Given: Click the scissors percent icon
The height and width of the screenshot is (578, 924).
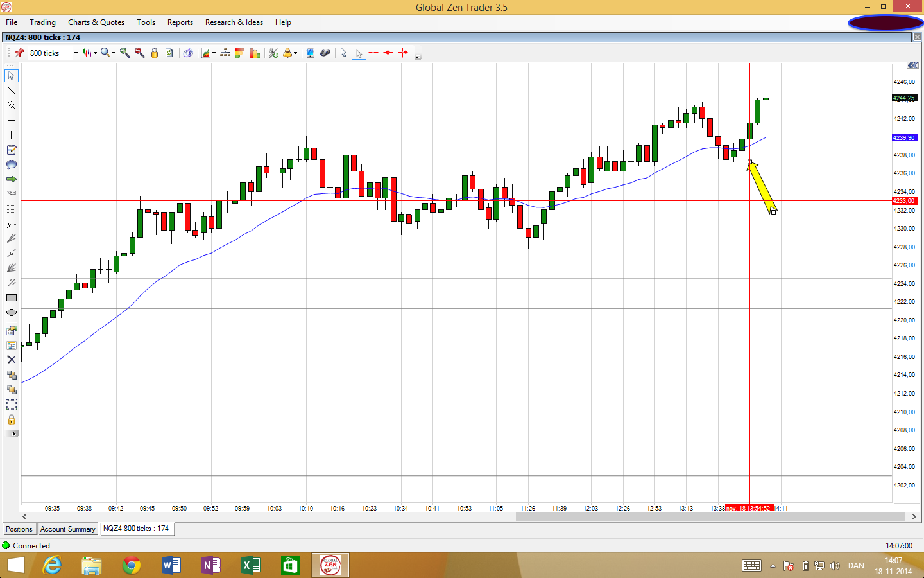Looking at the screenshot, I should pyautogui.click(x=273, y=53).
